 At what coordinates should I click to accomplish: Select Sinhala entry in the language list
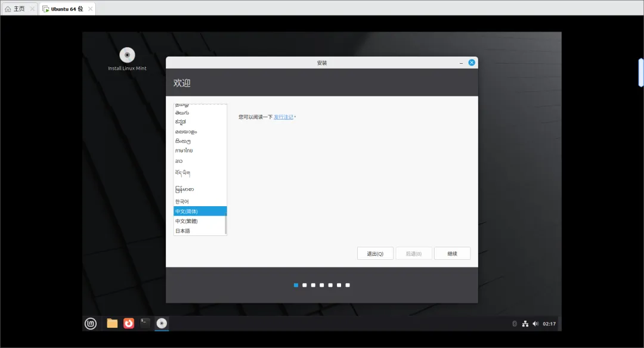point(200,141)
